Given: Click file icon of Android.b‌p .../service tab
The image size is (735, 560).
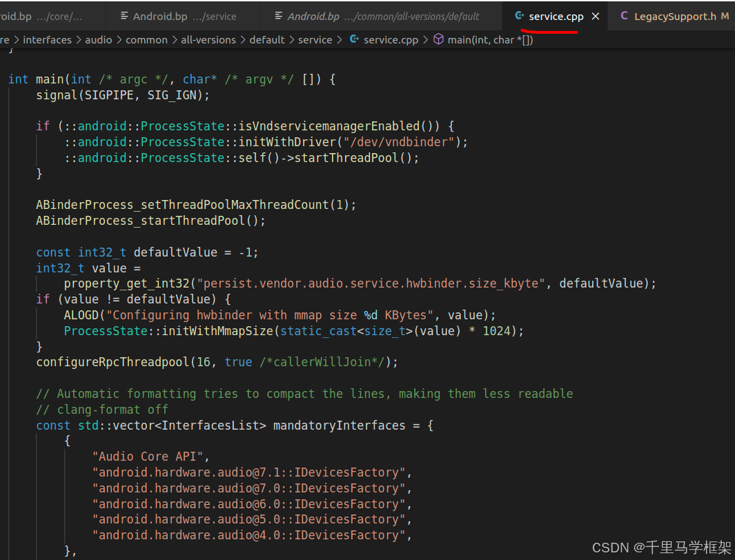Looking at the screenshot, I should coord(124,16).
